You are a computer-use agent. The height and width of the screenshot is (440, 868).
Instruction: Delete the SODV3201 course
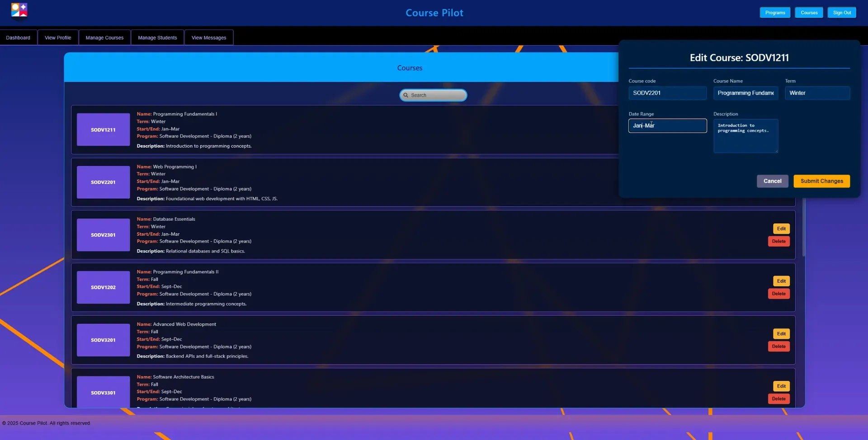click(778, 346)
